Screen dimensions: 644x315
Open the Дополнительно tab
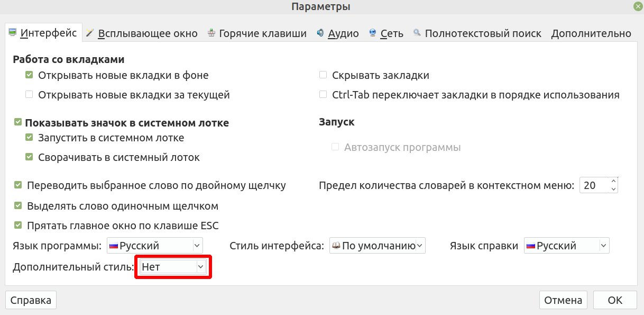[591, 33]
